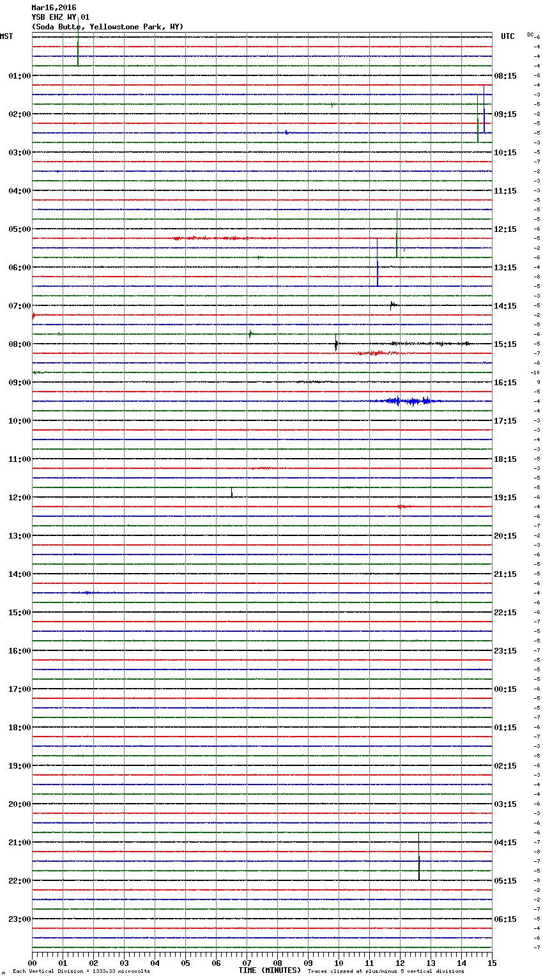Click the small black event on 07:00 MST trace
Image resolution: width=543 pixels, height=980 pixels.
click(394, 305)
